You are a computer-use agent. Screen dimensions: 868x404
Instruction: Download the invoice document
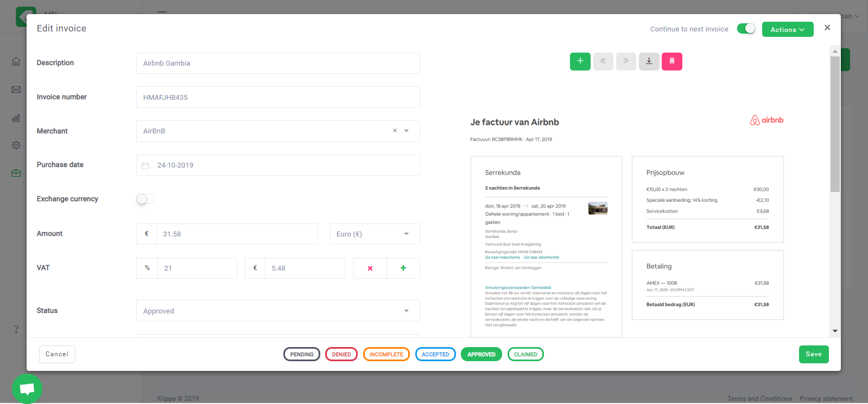tap(649, 61)
